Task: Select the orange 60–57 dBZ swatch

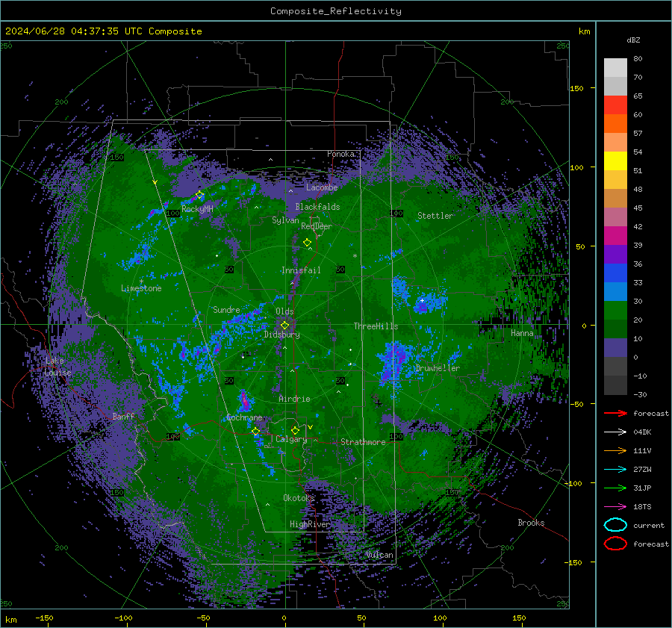Action: coord(615,124)
